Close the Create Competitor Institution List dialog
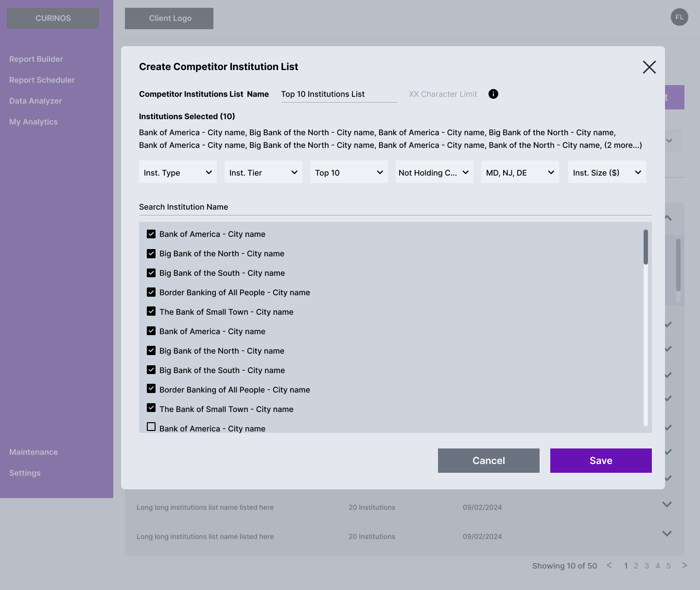Image resolution: width=700 pixels, height=590 pixels. [x=649, y=67]
